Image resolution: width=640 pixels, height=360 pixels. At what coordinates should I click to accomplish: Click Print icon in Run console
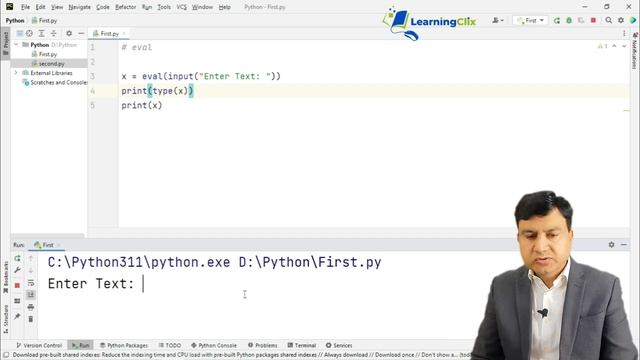(x=31, y=307)
